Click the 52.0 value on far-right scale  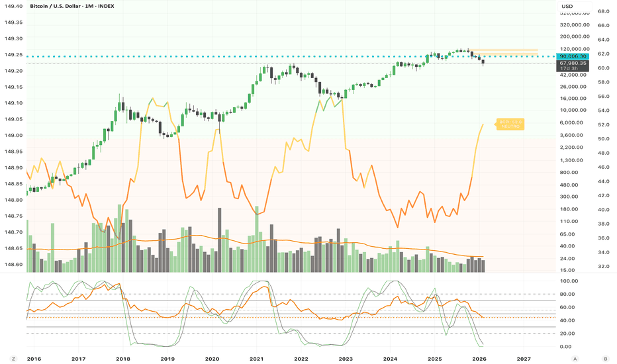pos(604,124)
